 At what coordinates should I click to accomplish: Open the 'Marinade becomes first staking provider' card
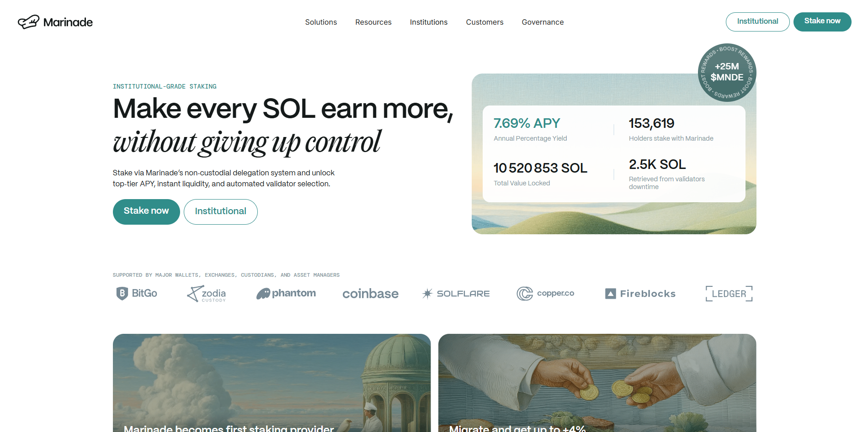(x=272, y=384)
